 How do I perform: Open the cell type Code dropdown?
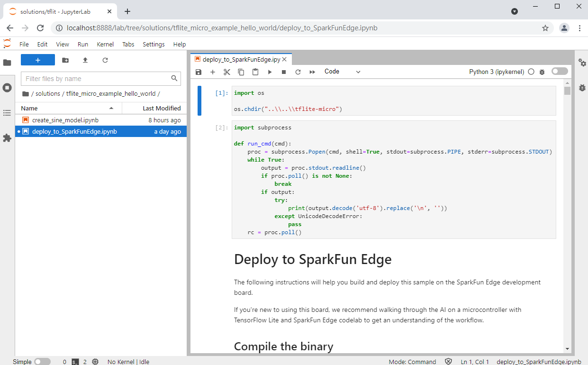click(342, 72)
